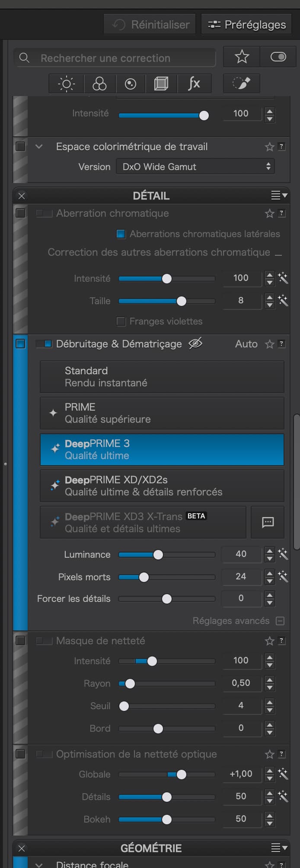Show favorite corrections with star icon
The image size is (300, 868).
(242, 57)
